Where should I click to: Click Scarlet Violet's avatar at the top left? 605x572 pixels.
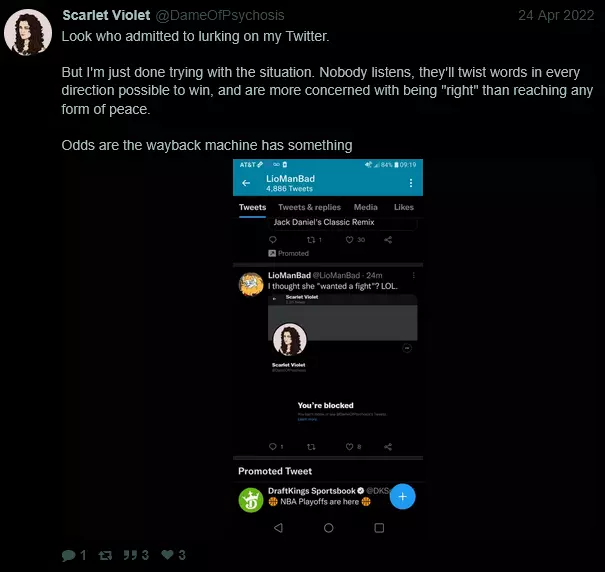(x=28, y=32)
